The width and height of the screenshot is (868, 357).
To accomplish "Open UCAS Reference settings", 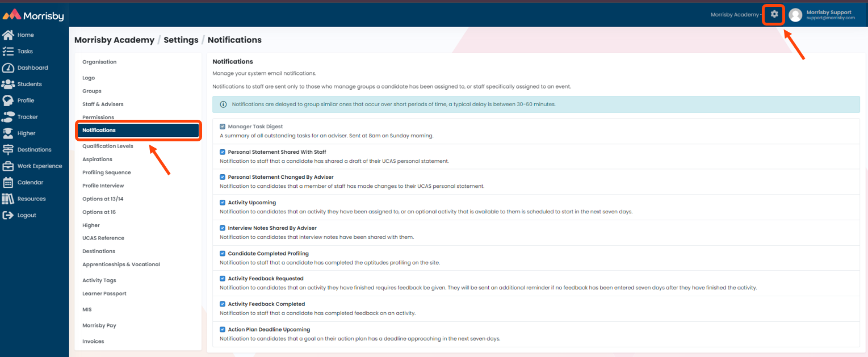I will point(103,238).
